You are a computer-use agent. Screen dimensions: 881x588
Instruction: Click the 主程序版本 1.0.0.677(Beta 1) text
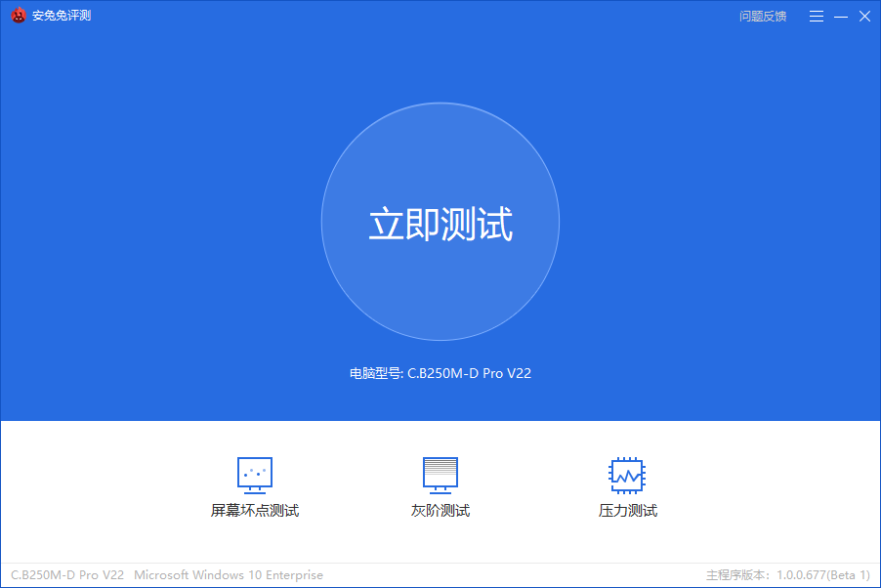[788, 575]
